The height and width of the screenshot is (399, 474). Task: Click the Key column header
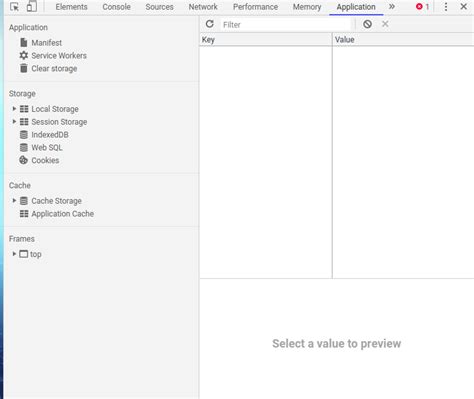coord(266,40)
